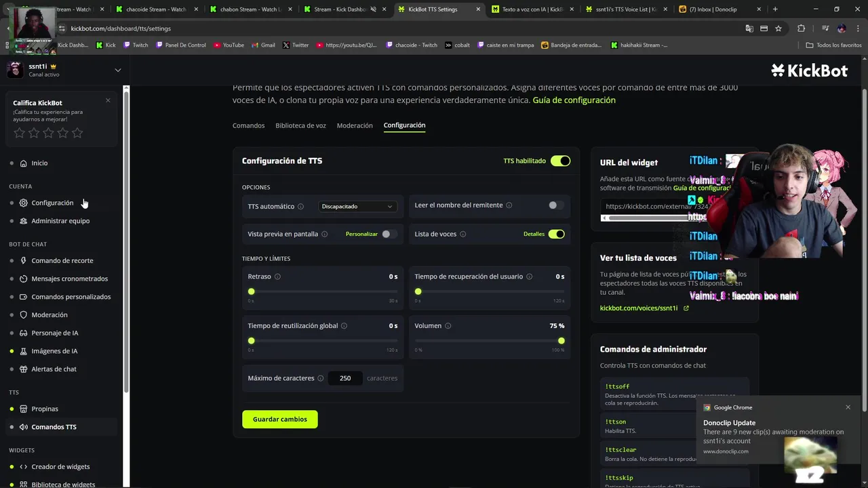Image resolution: width=868 pixels, height=488 pixels.
Task: Rate KickBot with the first star
Action: tap(20, 133)
